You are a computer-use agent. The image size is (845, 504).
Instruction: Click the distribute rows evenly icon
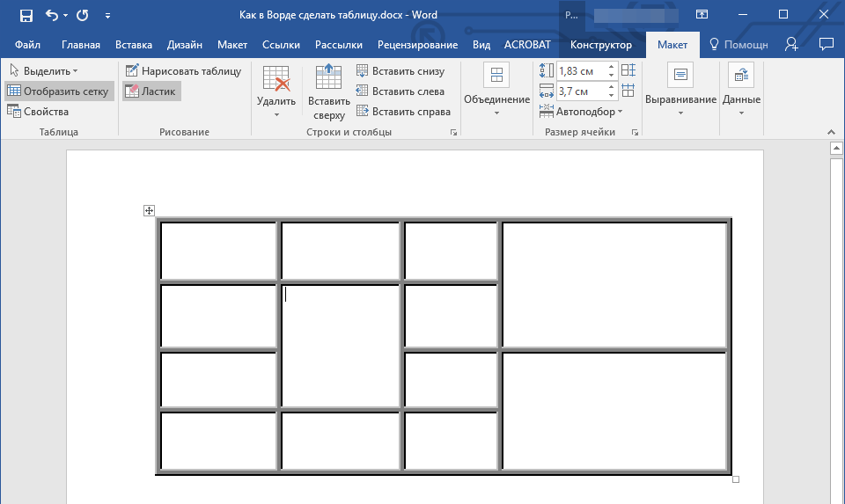(628, 70)
